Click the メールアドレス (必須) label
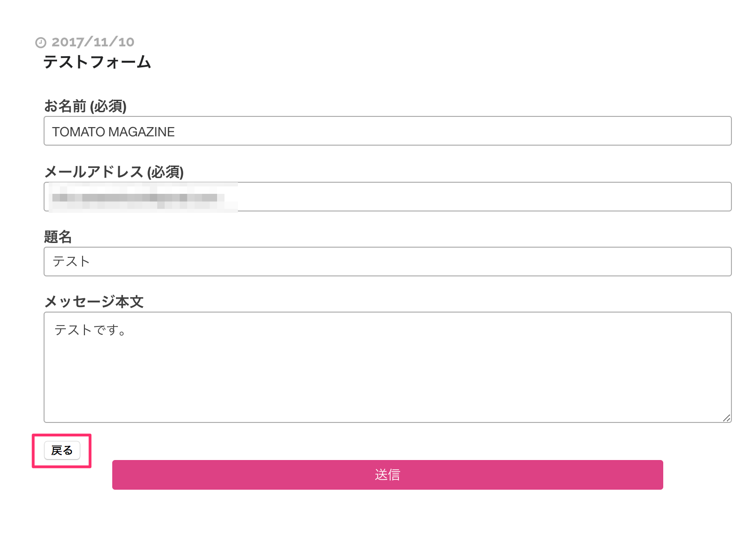The width and height of the screenshot is (756, 537). coord(114,172)
